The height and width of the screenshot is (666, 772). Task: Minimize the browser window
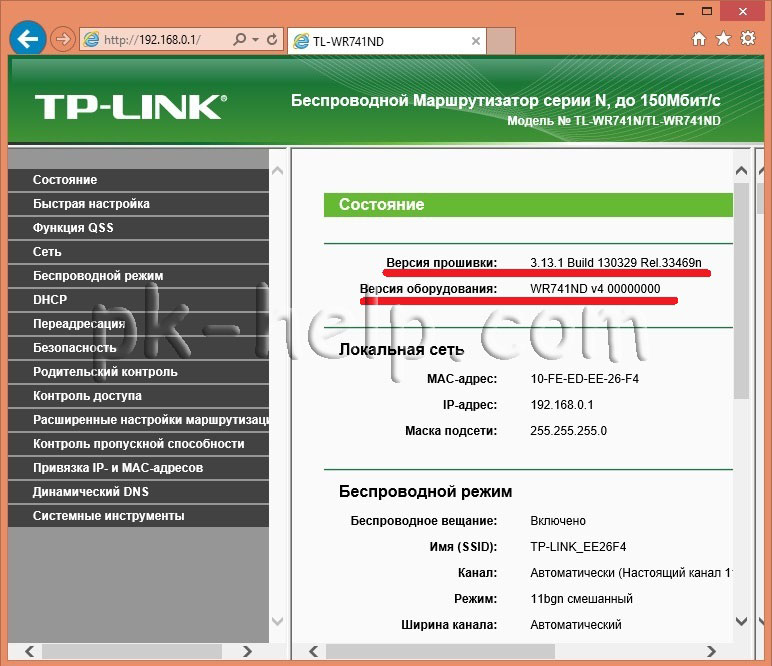pyautogui.click(x=680, y=13)
